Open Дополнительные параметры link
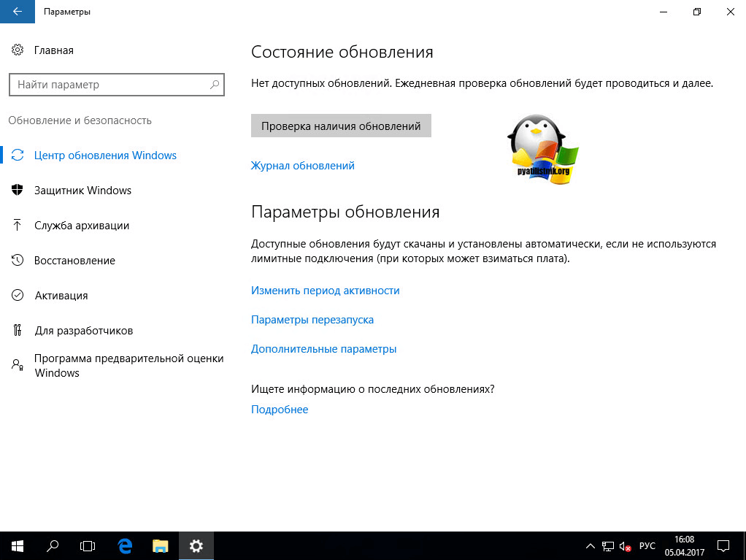Viewport: 746px width, 560px height. [323, 349]
